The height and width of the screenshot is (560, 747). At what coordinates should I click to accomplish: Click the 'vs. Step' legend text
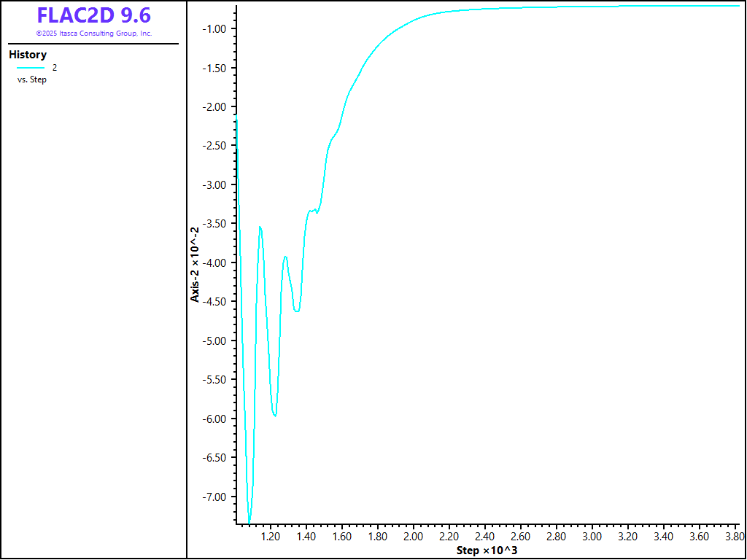tap(32, 79)
